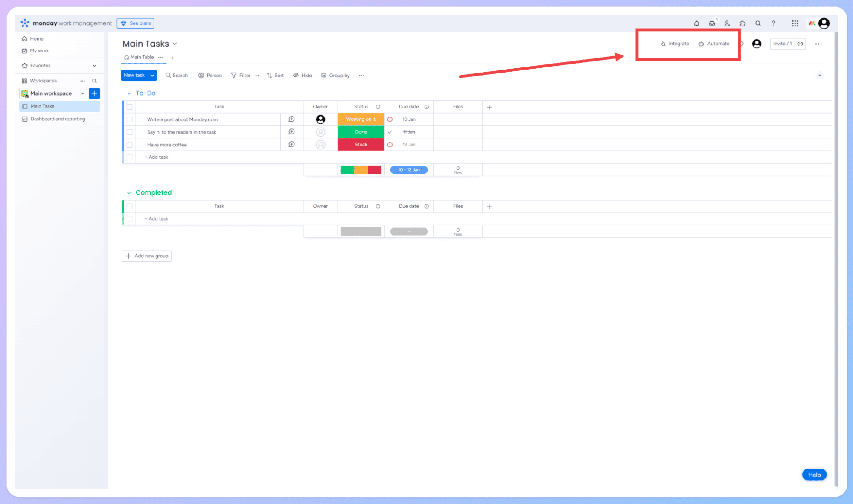The width and height of the screenshot is (853, 504).
Task: Open Dashboard and reporting board
Action: point(54,119)
